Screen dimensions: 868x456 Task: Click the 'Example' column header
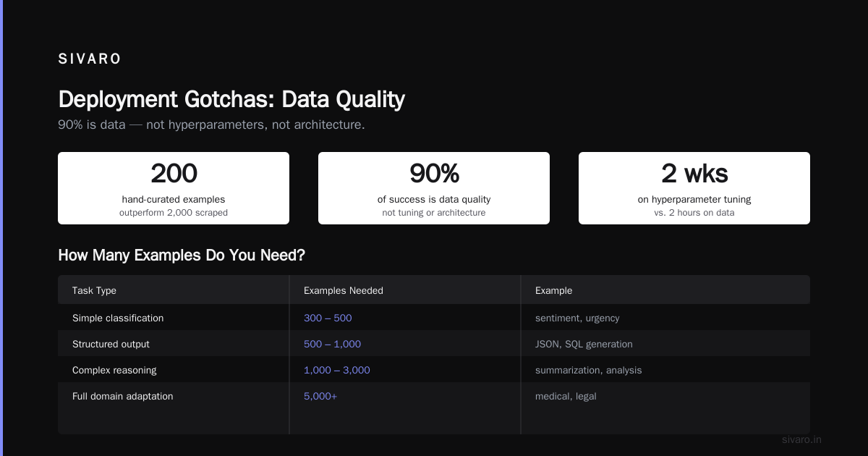pyautogui.click(x=553, y=290)
